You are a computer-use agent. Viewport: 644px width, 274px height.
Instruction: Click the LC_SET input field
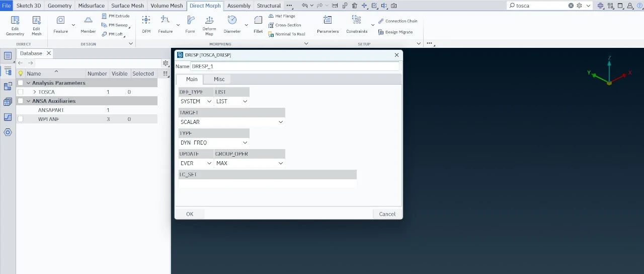pos(267,184)
